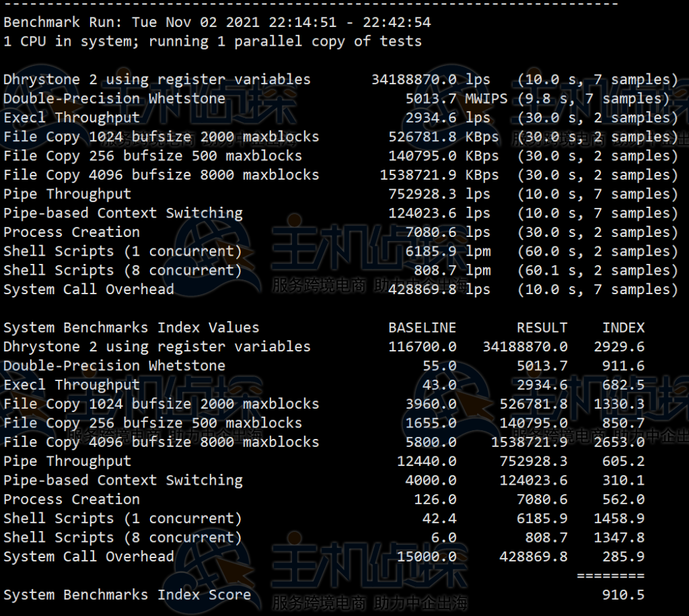Click the RESULT column header
Screen dimensions: 689x616
(x=542, y=328)
